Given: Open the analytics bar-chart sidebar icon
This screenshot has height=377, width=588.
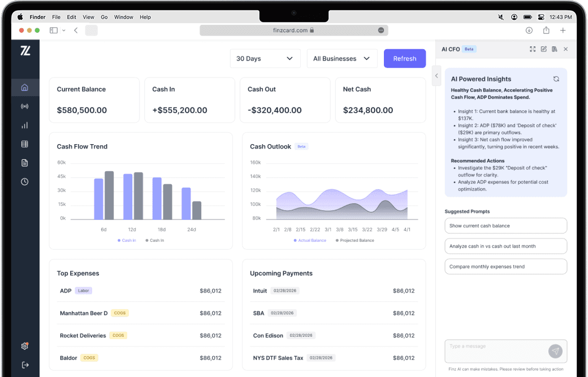Looking at the screenshot, I should 24,125.
